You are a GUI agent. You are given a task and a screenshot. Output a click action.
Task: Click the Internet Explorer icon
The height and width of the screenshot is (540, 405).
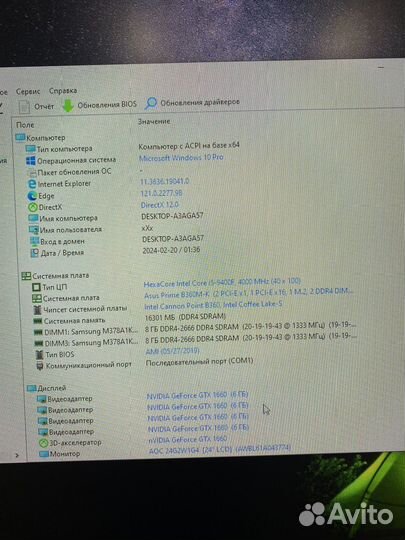(32, 184)
